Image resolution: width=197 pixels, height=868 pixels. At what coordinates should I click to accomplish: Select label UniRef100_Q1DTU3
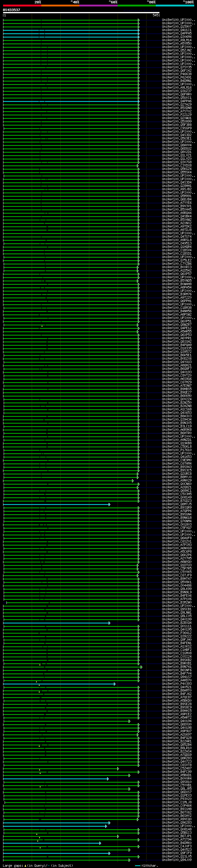click(177, 565)
